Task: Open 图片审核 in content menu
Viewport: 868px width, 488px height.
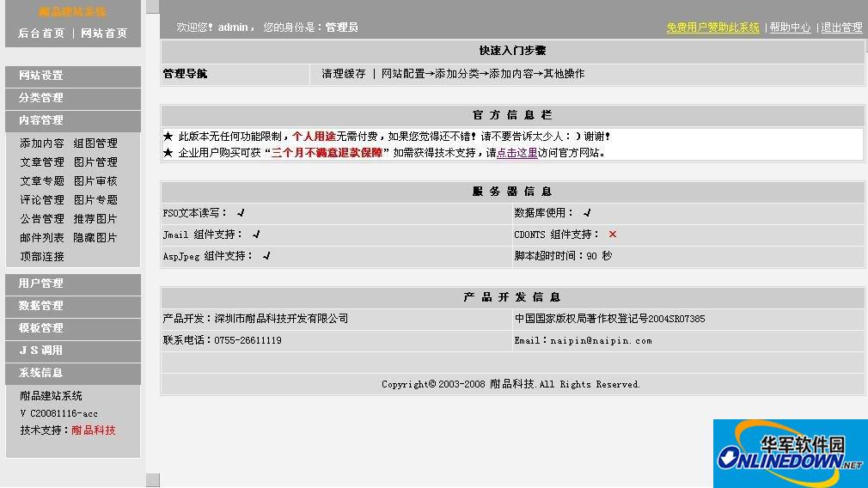Action: pos(95,181)
